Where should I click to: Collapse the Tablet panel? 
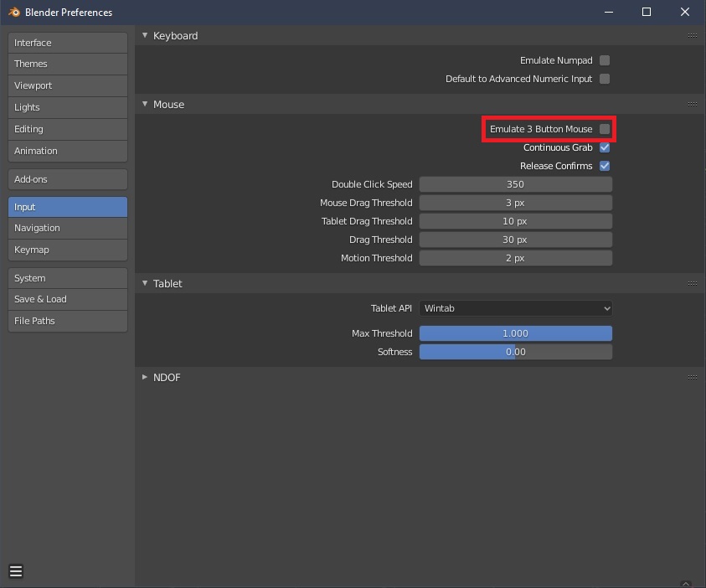pyautogui.click(x=145, y=283)
